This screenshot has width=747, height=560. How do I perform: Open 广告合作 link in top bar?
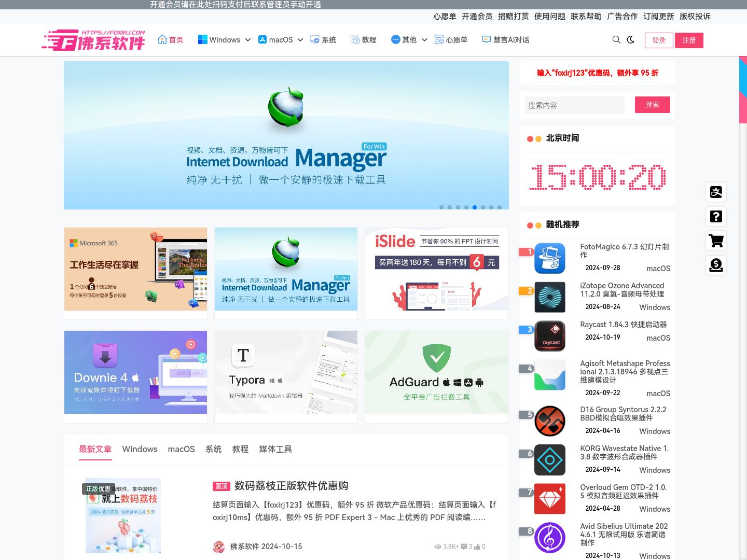point(622,16)
